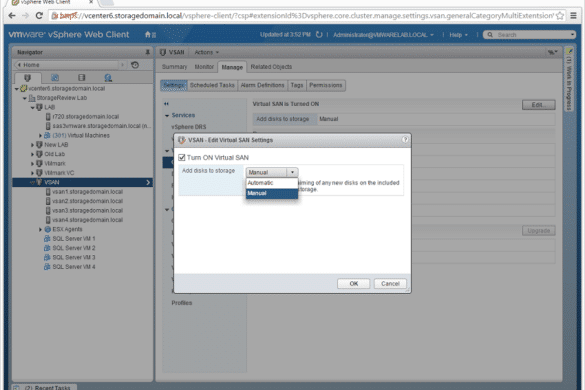
Task: Select the Alarm Definitions sub-tab
Action: coord(263,85)
